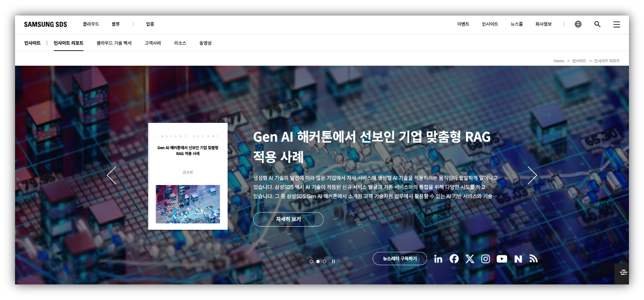Click the description paragraph starting '생성형 AI 기술의 발전에'

tap(376, 187)
